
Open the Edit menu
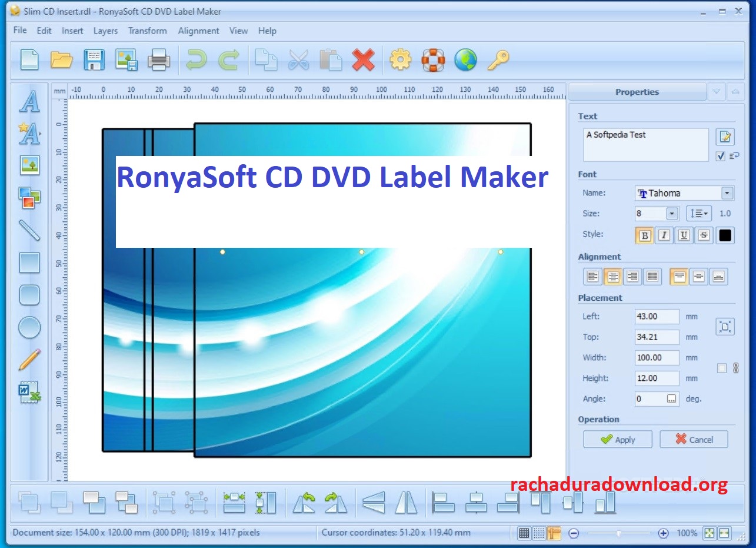pyautogui.click(x=44, y=31)
